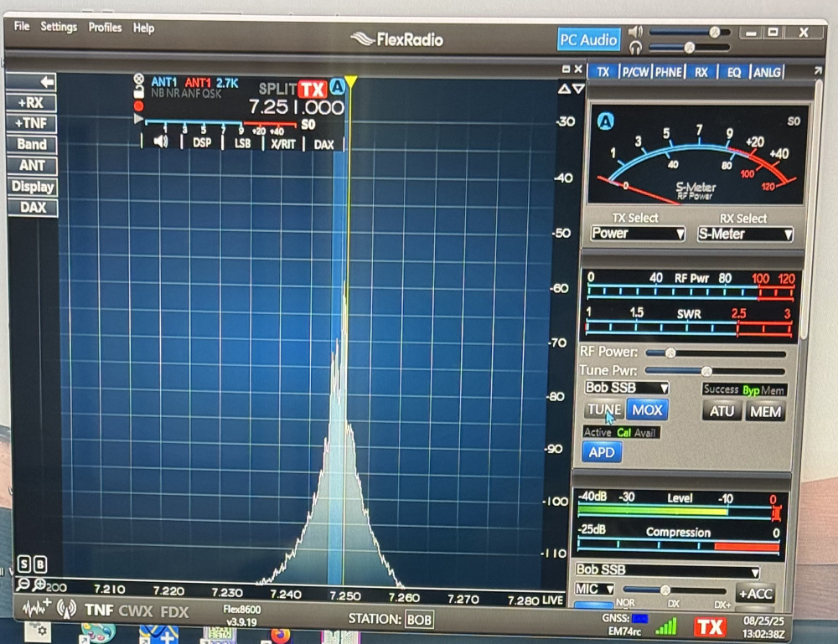Expand the X/RIT options on slice

(282, 144)
